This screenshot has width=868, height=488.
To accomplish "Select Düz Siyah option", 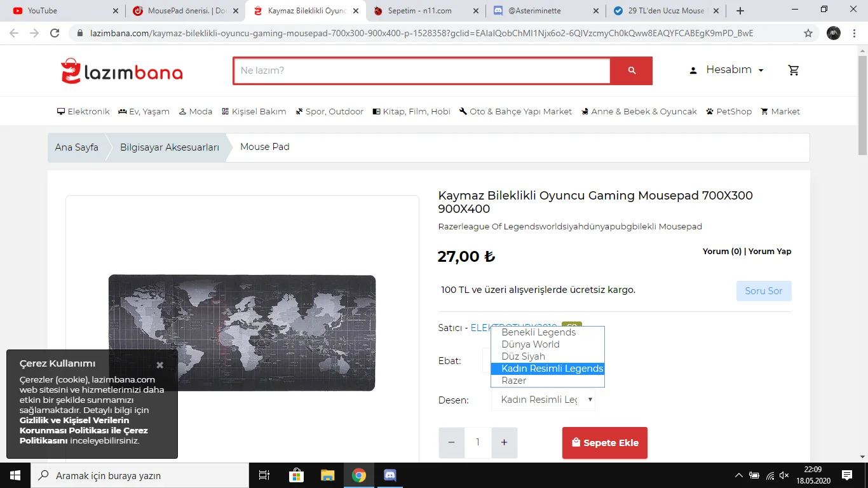I will point(548,356).
